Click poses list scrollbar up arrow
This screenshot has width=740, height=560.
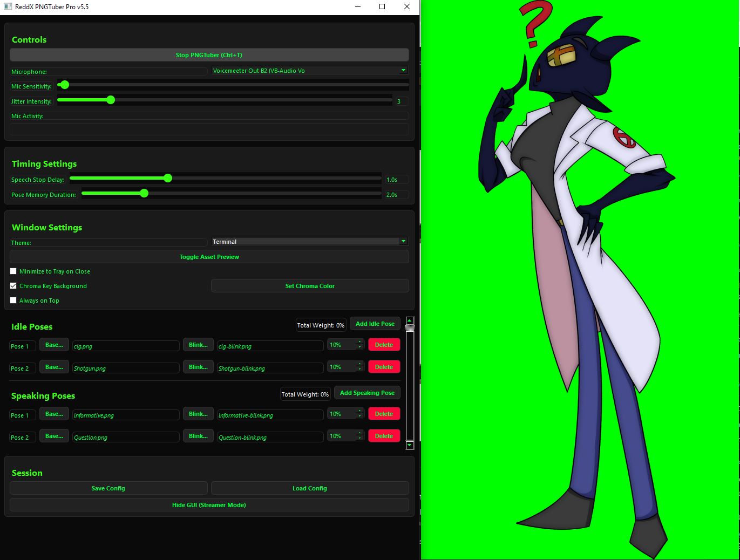tap(410, 321)
